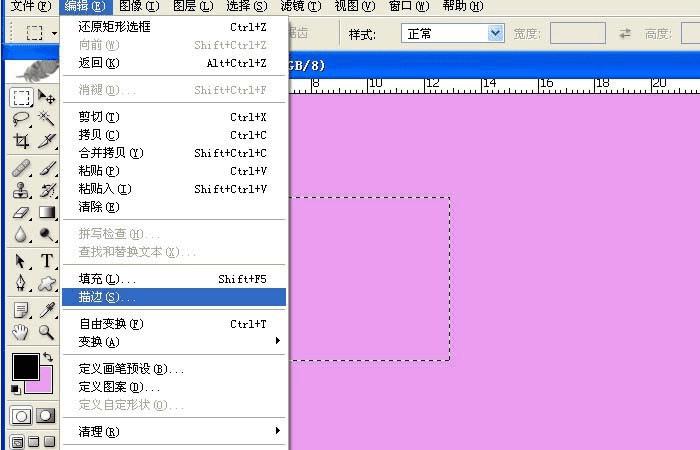Screen dimensions: 700x450
Task: Select the Move tool
Action: tap(46, 97)
